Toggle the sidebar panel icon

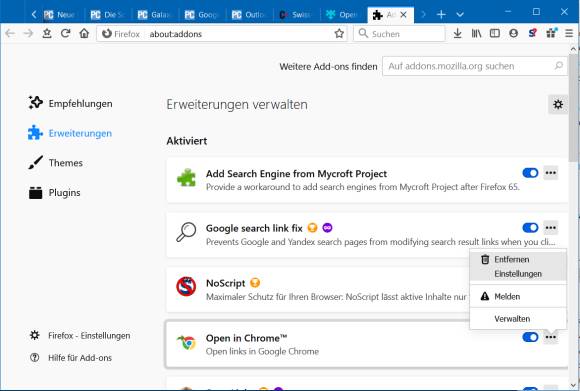(x=495, y=34)
